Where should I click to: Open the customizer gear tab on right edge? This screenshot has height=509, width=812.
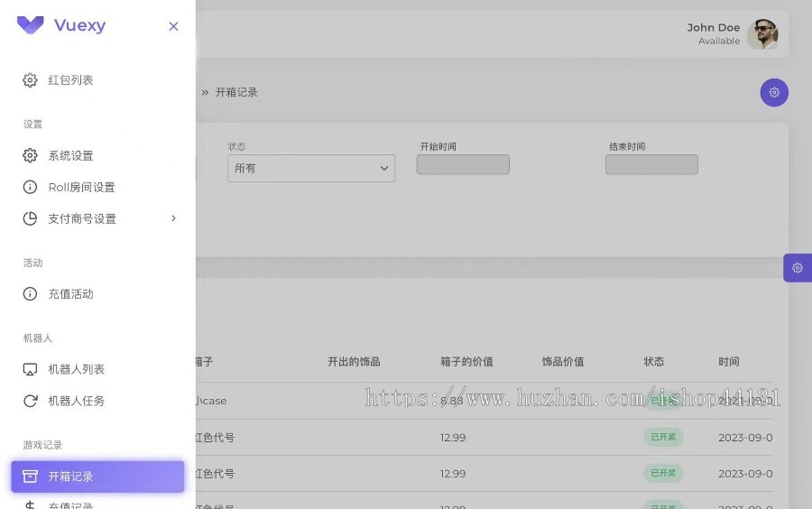[798, 268]
